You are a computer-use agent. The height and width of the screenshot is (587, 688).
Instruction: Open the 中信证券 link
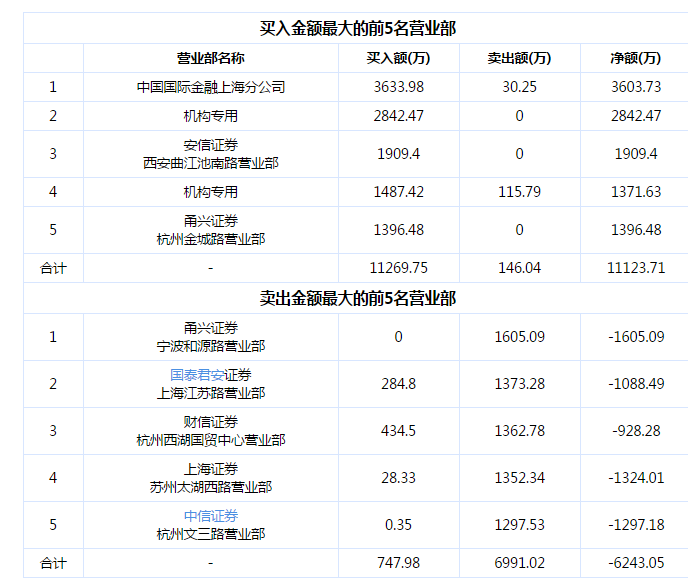[211, 516]
